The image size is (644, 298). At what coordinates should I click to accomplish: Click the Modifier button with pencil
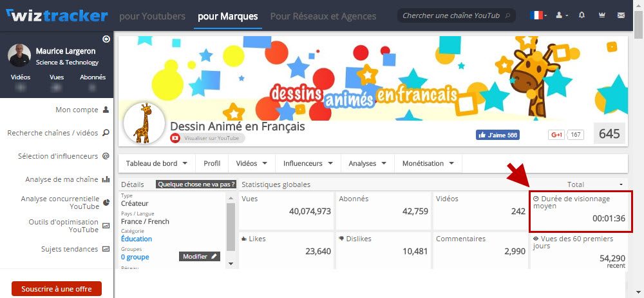click(200, 257)
